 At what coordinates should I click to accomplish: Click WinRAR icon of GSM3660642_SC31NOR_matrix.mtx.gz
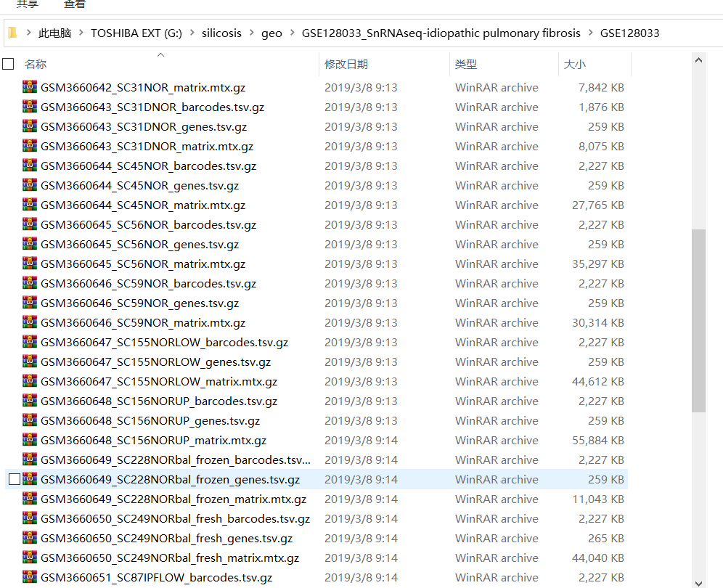pyautogui.click(x=30, y=86)
